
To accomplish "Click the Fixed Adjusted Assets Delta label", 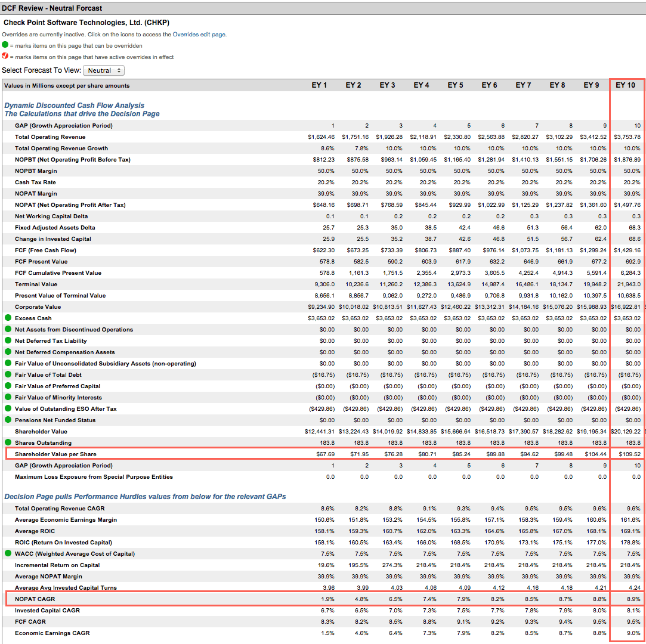I will [55, 228].
